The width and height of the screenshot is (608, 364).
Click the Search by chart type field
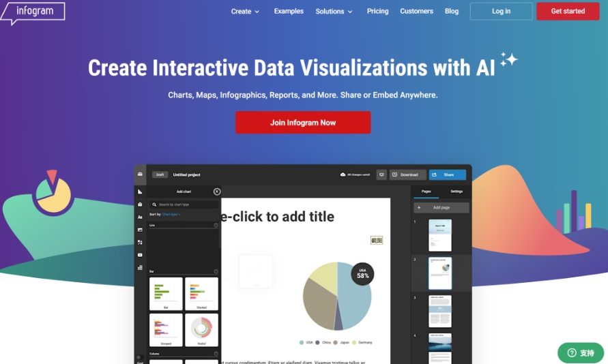point(184,204)
